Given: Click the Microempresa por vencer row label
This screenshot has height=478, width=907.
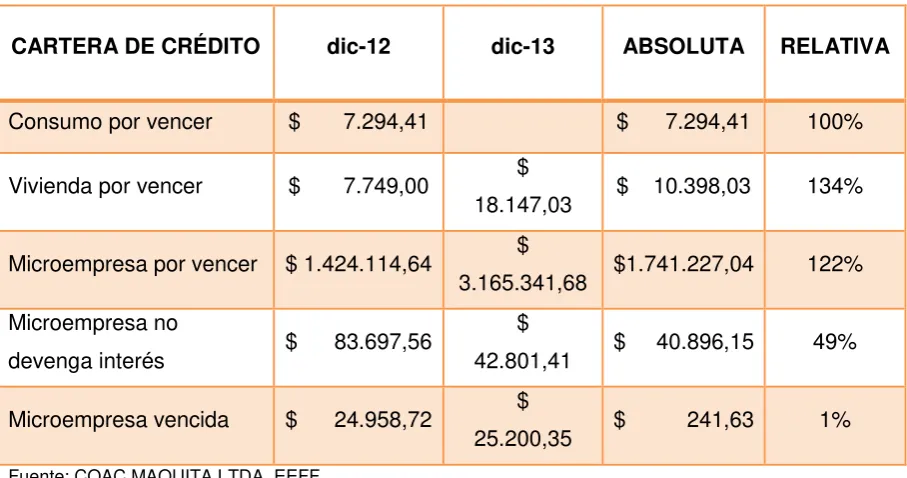Looking at the screenshot, I should click(132, 264).
